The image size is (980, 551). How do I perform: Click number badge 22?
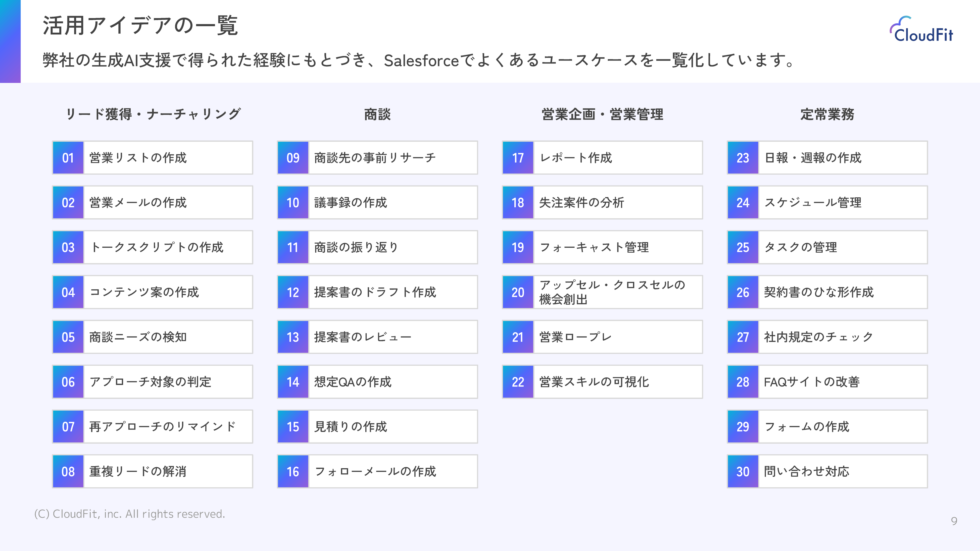click(x=518, y=382)
